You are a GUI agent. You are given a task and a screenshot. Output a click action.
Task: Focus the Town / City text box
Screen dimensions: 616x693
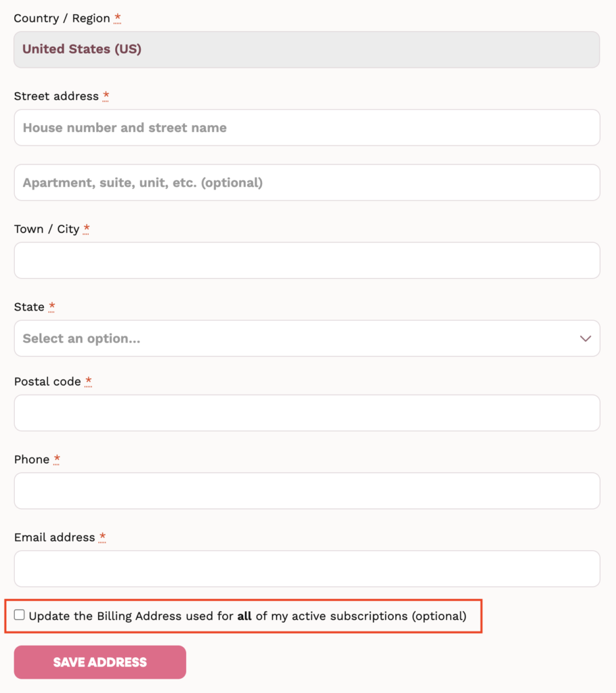(307, 261)
